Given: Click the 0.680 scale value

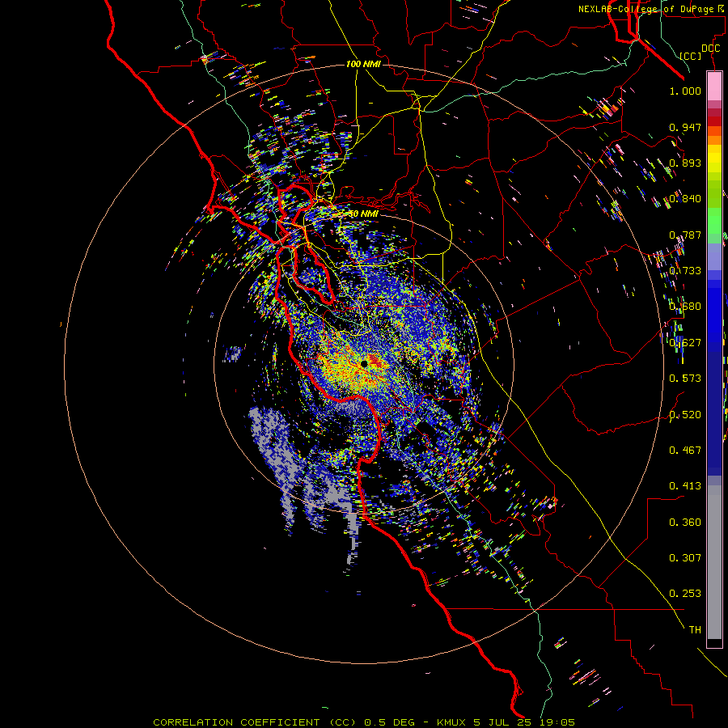Looking at the screenshot, I should tap(685, 307).
